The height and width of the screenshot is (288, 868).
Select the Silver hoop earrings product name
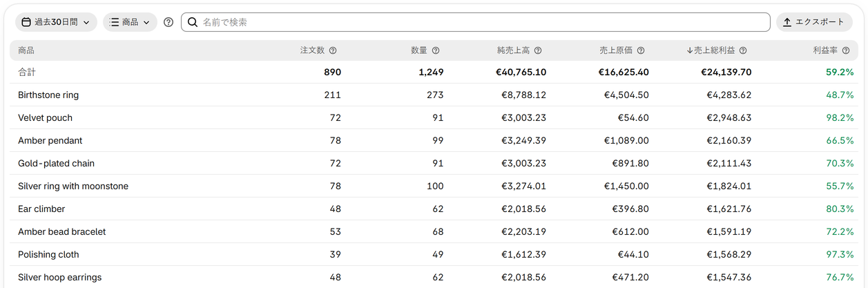pos(59,277)
